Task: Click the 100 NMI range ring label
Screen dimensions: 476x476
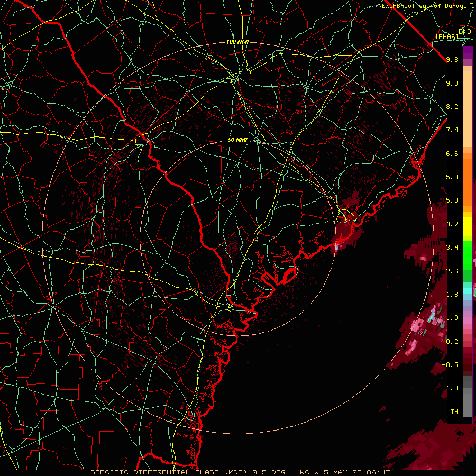Action: point(237,42)
